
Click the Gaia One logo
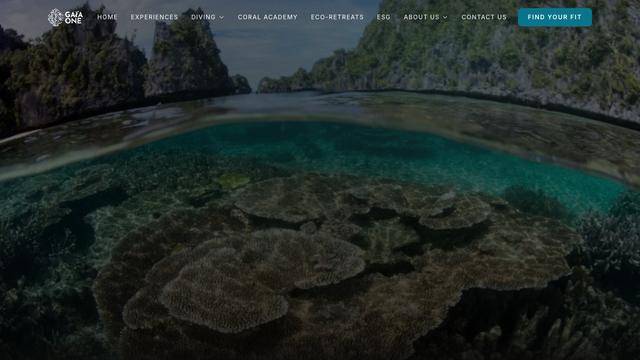[65, 17]
